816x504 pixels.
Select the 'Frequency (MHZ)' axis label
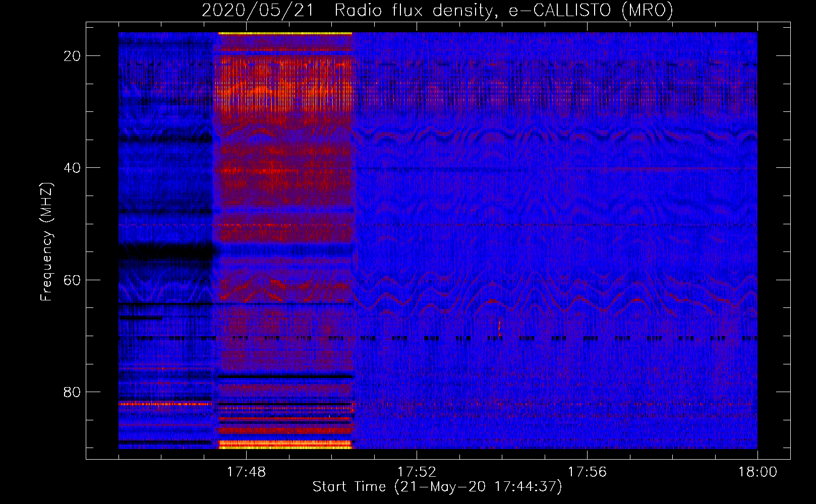click(46, 242)
